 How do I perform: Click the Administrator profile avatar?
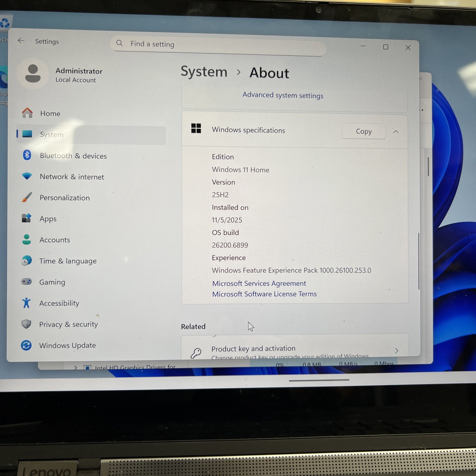(x=33, y=74)
